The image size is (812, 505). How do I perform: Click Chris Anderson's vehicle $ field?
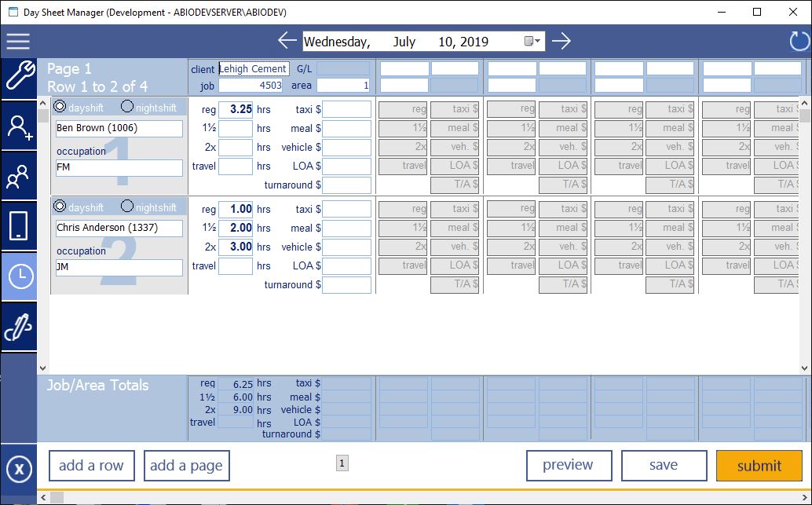(346, 247)
